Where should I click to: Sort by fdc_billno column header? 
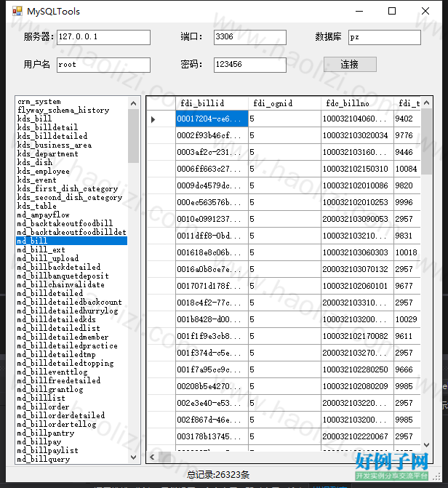pyautogui.click(x=357, y=103)
